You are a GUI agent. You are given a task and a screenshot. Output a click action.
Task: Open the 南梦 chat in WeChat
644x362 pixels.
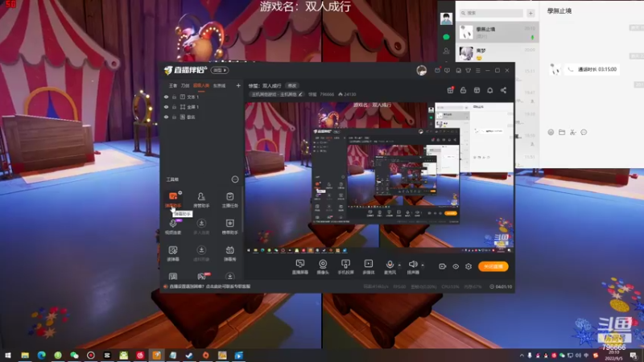(497, 53)
